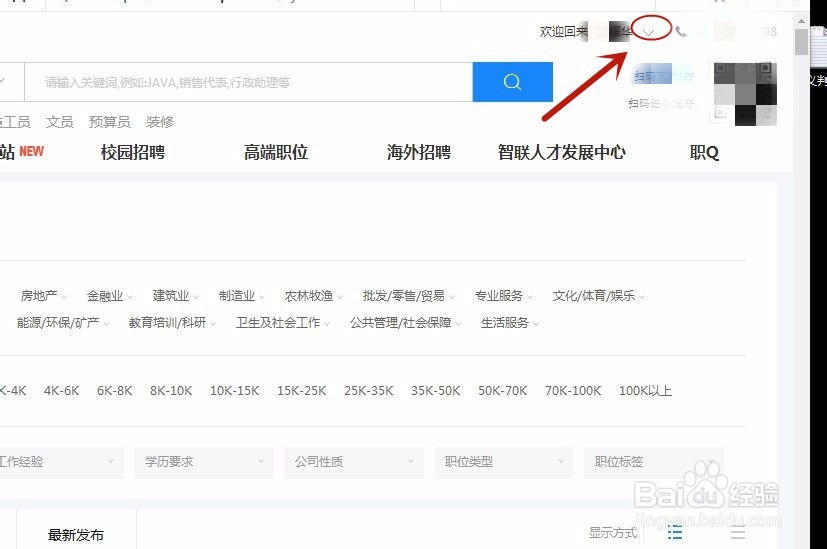
Task: Click the blue search magnifier button
Action: tap(512, 82)
